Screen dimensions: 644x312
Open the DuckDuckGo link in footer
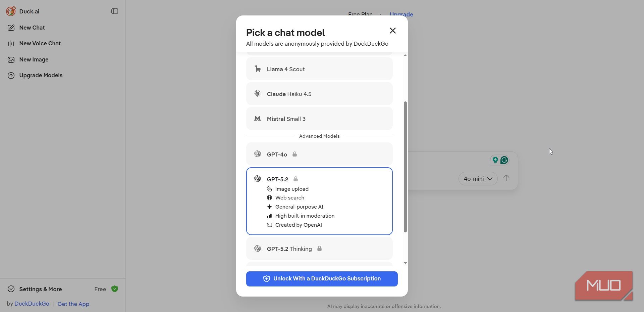[32, 304]
